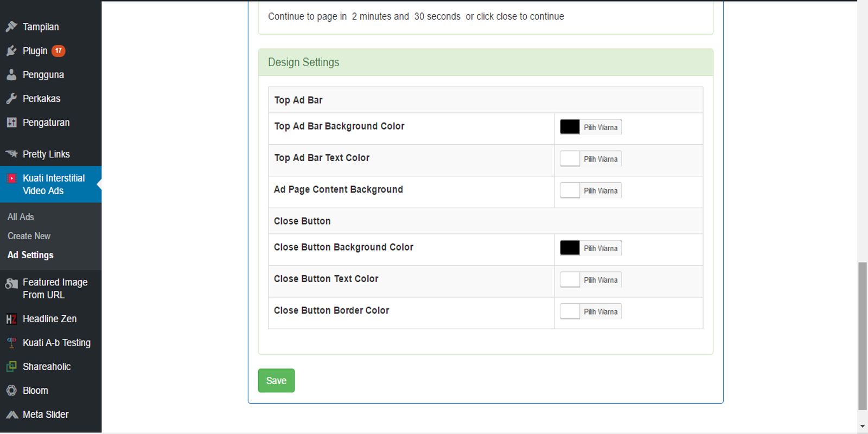
Task: Choose Ad Page Content Background color
Action: (x=590, y=190)
